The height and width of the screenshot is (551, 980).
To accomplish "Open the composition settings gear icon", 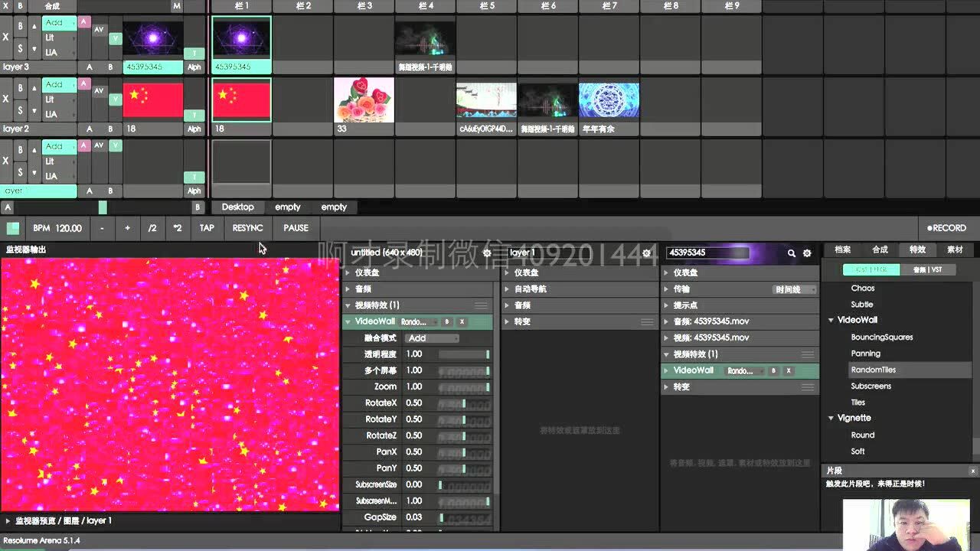I will point(487,253).
